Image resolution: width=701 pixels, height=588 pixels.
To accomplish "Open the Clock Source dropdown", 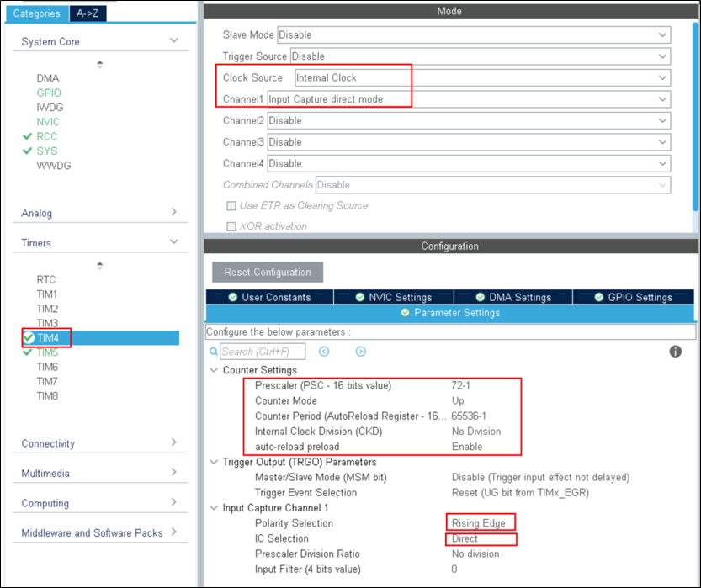I will [x=482, y=77].
